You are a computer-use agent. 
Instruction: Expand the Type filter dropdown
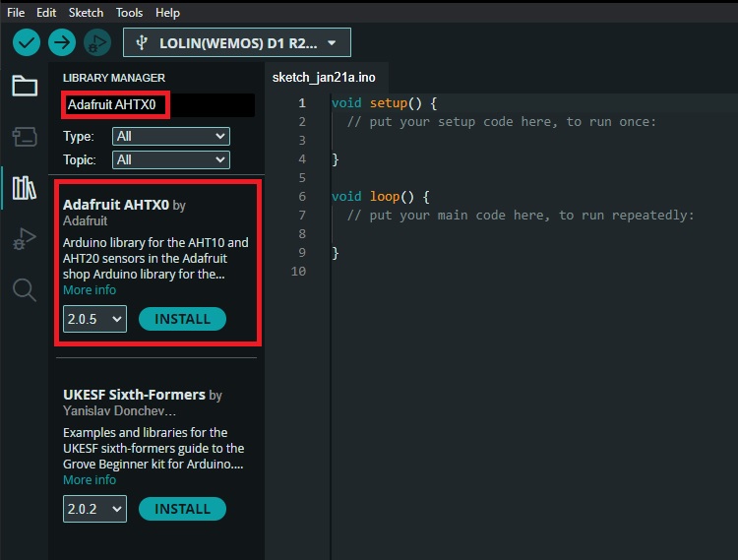coord(171,137)
